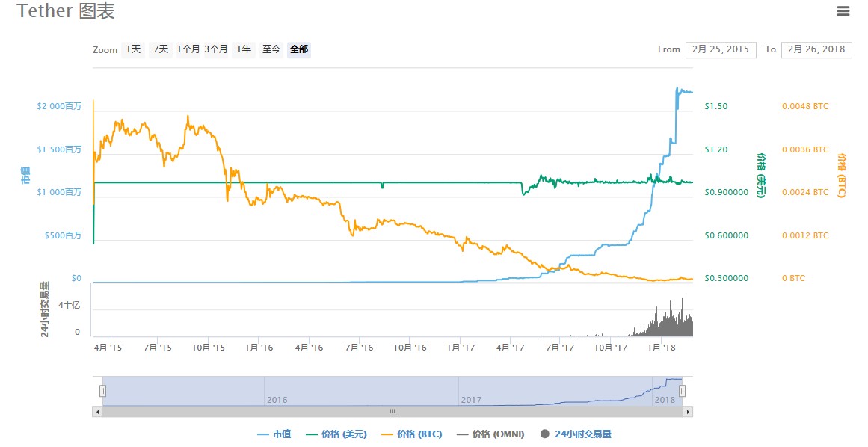Click the $0.900000 axis label
The image size is (868, 447).
pos(726,192)
